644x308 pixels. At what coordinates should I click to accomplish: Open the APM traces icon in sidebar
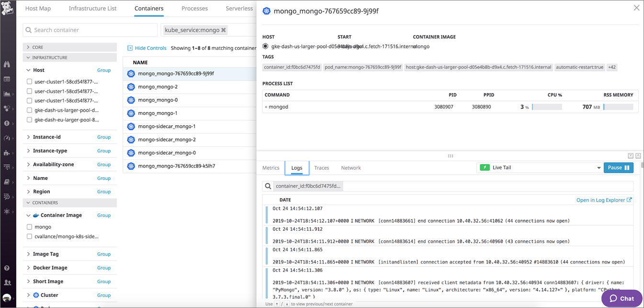pyautogui.click(x=7, y=167)
